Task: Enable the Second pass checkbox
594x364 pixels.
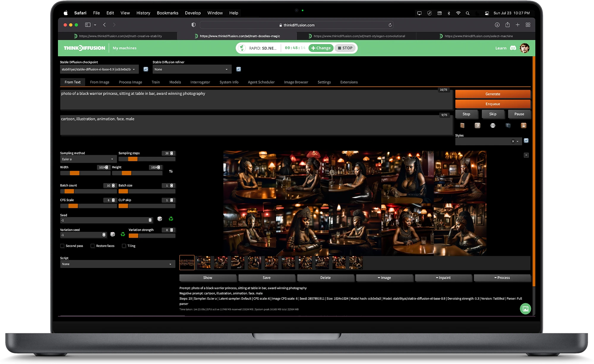Action: coord(62,246)
